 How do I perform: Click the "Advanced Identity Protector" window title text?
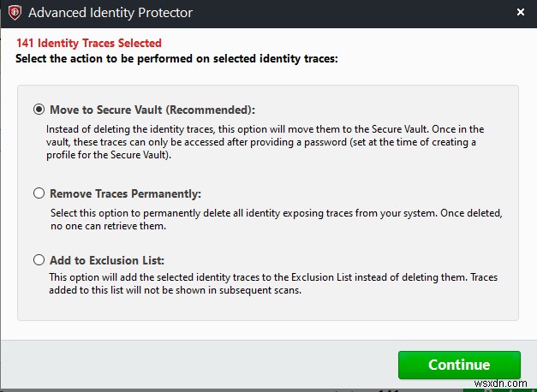tap(110, 13)
